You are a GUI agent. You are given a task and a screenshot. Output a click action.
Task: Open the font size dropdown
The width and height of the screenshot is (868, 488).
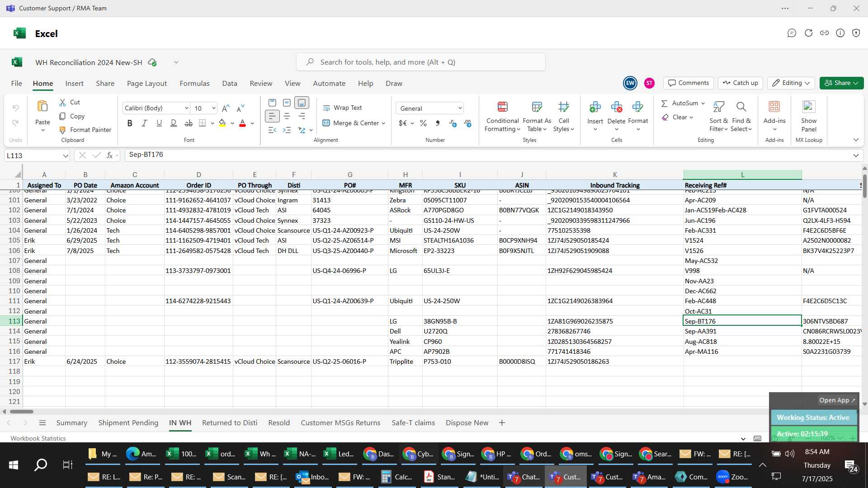pyautogui.click(x=213, y=108)
